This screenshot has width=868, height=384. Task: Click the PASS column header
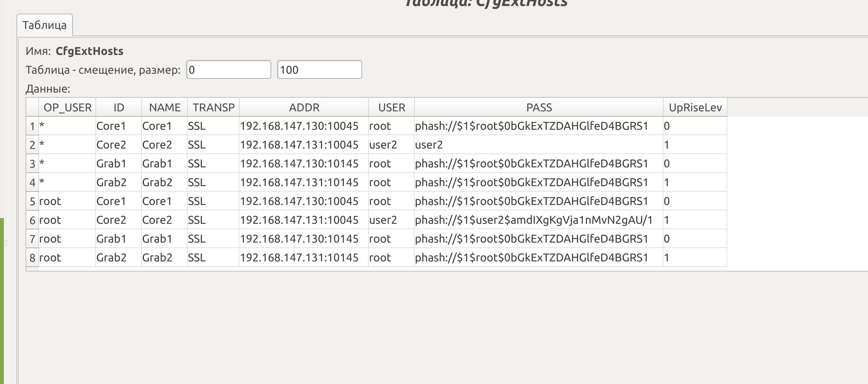[x=539, y=108]
